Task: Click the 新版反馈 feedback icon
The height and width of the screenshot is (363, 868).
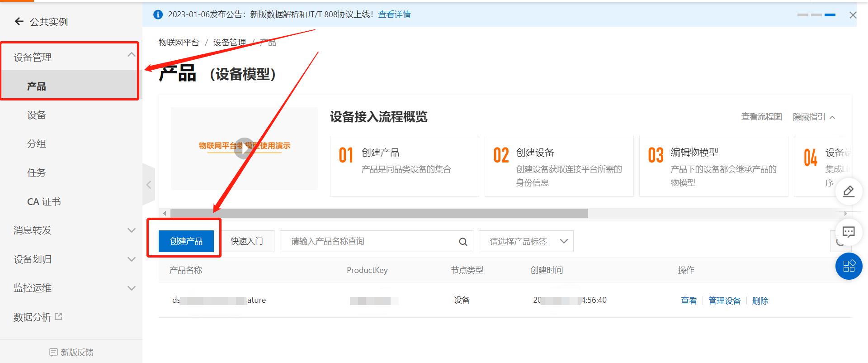Action: click(x=53, y=352)
